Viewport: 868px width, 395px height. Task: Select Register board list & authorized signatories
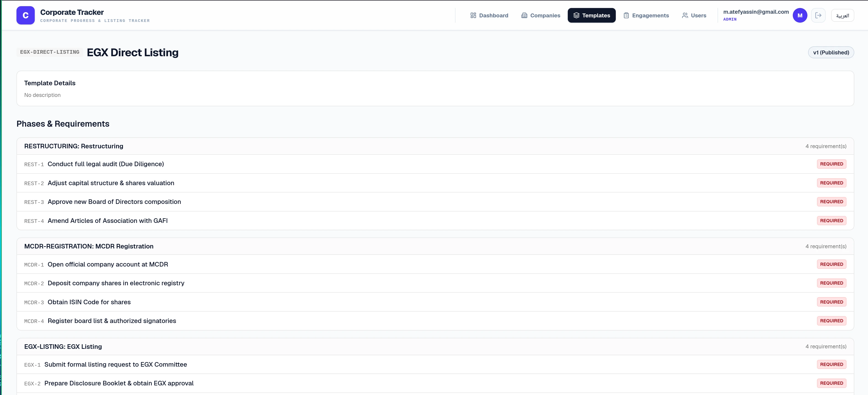pos(435,321)
